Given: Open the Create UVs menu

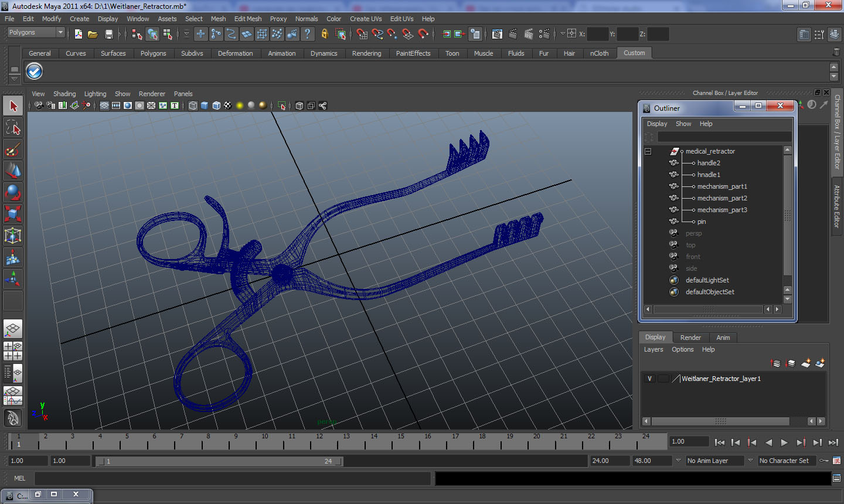Looking at the screenshot, I should 366,19.
